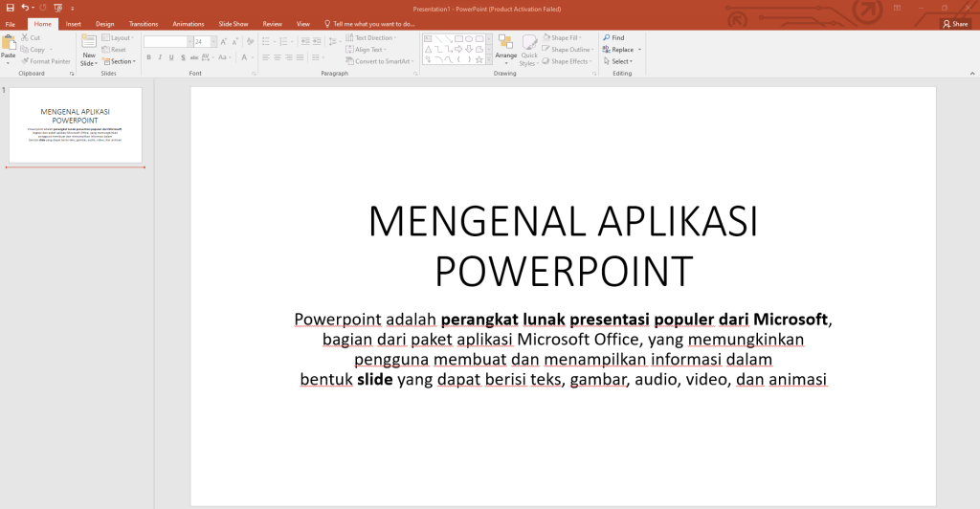Click Replace in the Editing group

622,50
